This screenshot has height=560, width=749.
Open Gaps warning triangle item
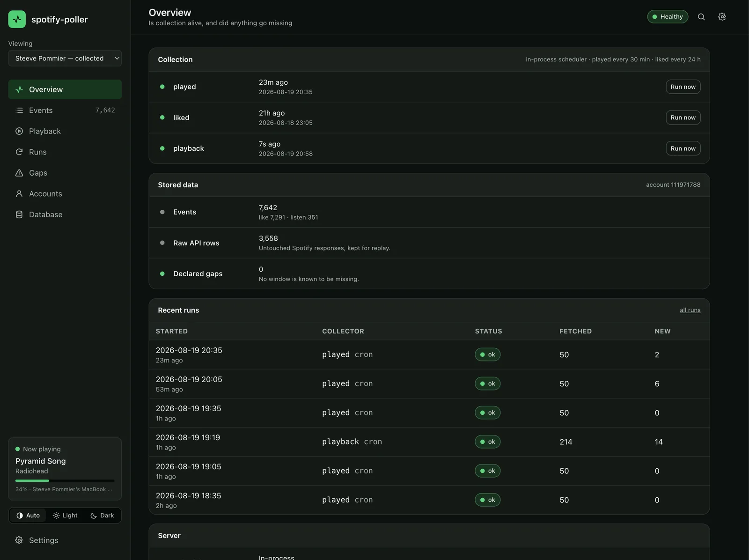click(x=65, y=173)
